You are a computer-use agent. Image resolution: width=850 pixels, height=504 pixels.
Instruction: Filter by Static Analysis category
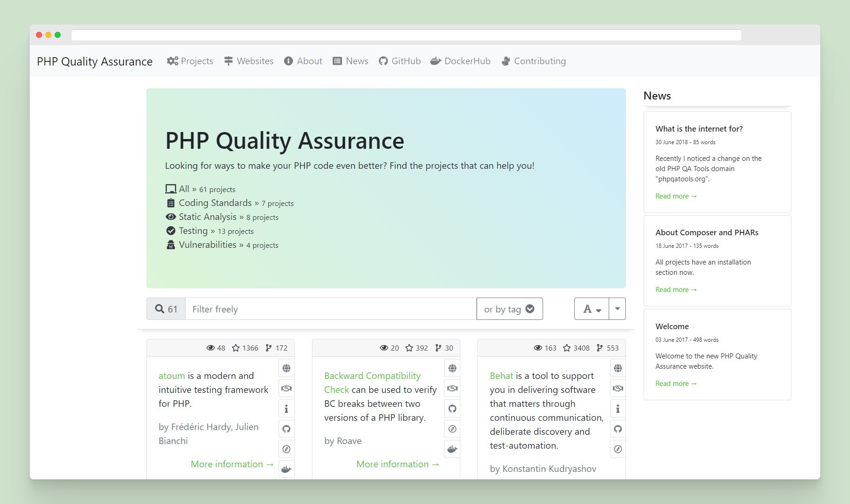click(x=222, y=217)
